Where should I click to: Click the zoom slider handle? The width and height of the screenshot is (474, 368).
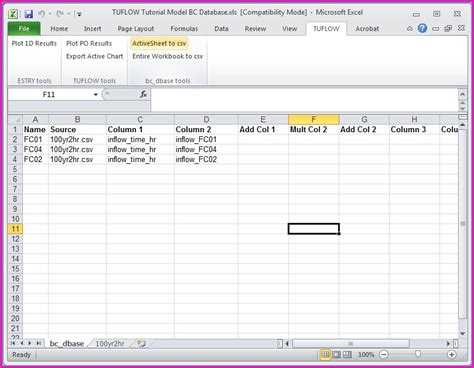pos(418,355)
